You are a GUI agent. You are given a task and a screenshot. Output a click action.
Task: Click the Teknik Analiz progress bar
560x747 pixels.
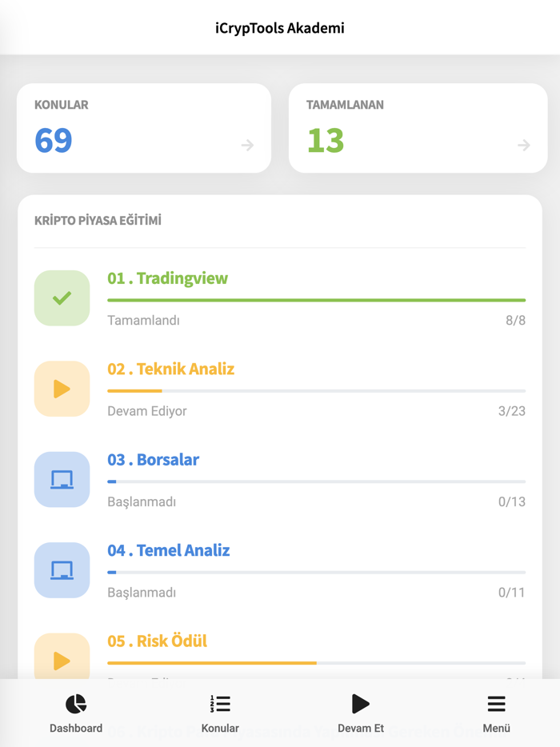click(316, 391)
